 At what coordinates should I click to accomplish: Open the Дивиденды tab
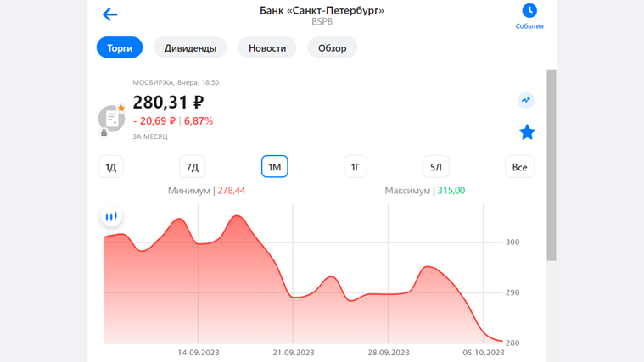[190, 48]
